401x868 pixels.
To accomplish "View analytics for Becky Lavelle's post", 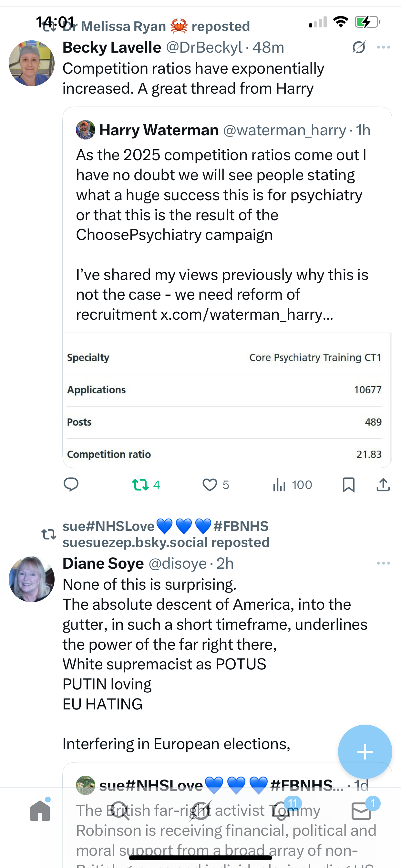I will pyautogui.click(x=280, y=485).
